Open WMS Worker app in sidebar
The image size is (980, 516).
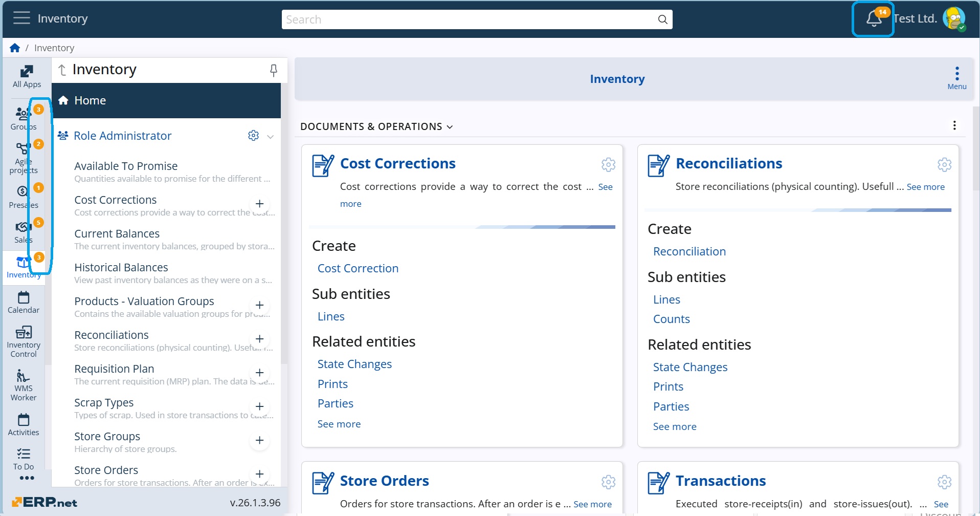coord(24,385)
